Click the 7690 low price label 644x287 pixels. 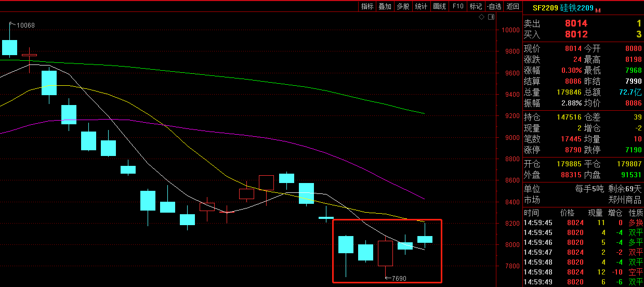[397, 278]
